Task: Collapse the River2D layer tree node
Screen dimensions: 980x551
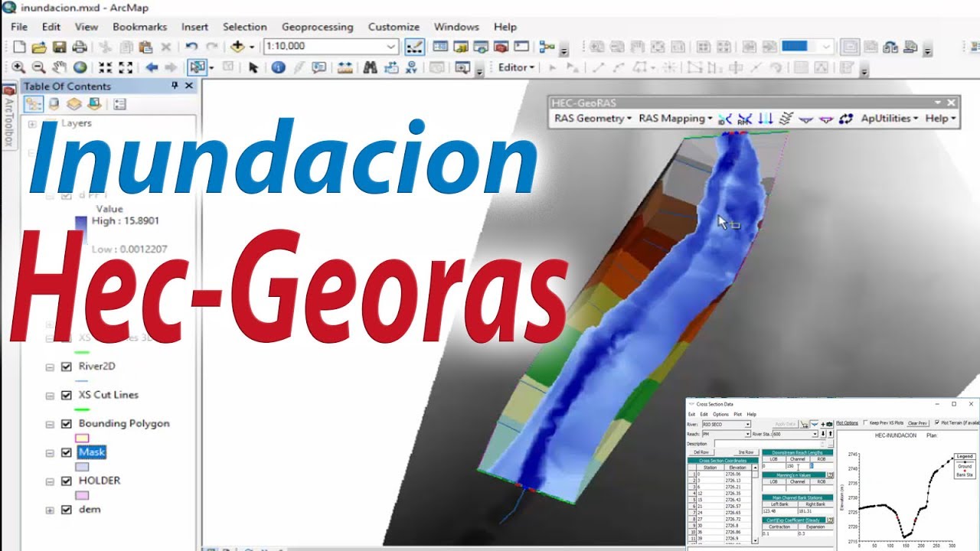Action: click(x=50, y=367)
